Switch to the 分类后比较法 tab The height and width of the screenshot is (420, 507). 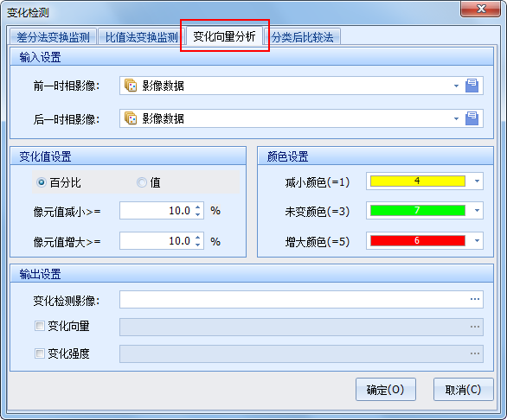(x=302, y=37)
